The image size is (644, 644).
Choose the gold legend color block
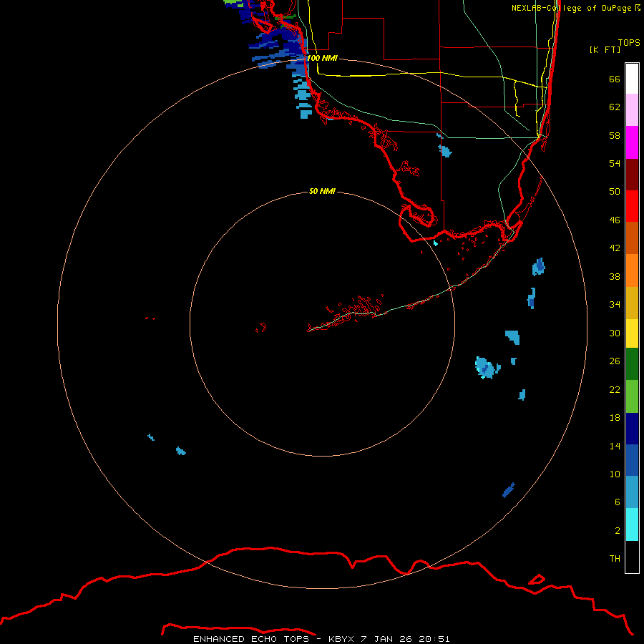tap(632, 303)
